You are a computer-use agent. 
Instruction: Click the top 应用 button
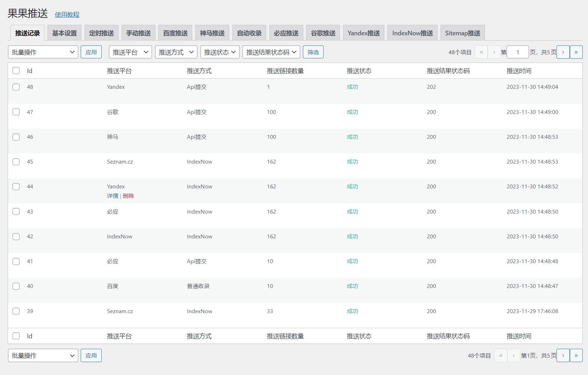pos(91,52)
